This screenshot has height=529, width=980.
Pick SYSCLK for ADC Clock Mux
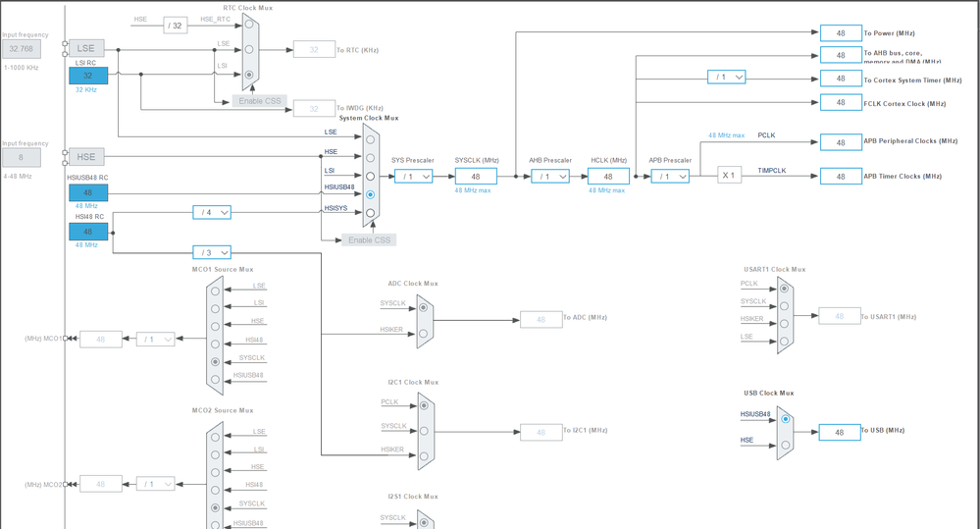[x=424, y=307]
